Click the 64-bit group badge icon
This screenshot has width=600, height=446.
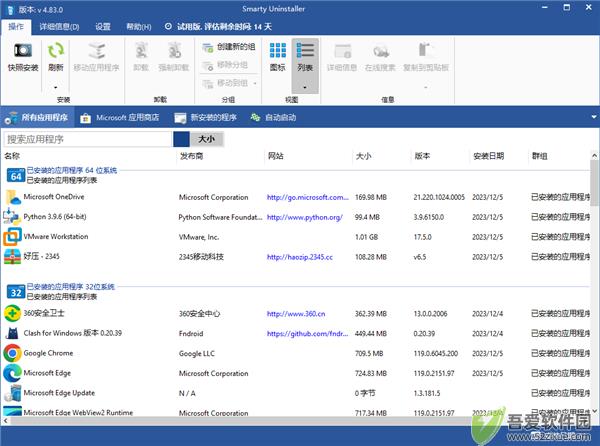click(16, 176)
